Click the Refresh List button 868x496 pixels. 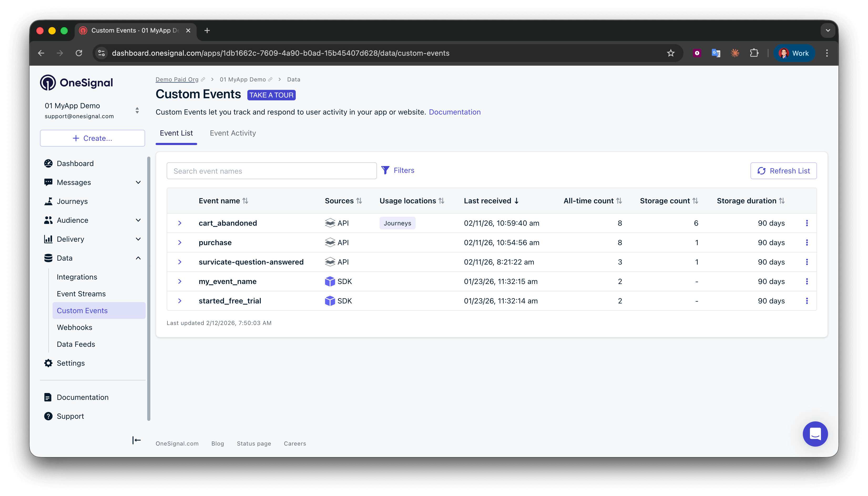point(783,171)
